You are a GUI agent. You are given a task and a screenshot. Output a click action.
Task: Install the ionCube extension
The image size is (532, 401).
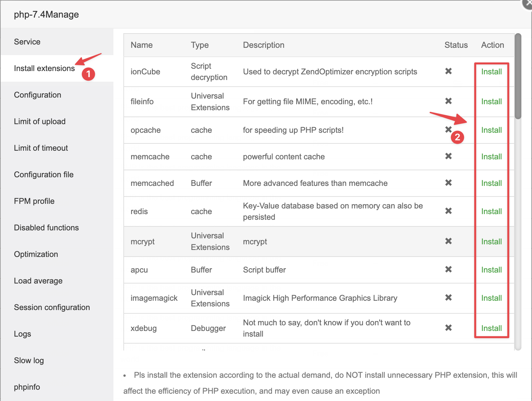point(492,72)
